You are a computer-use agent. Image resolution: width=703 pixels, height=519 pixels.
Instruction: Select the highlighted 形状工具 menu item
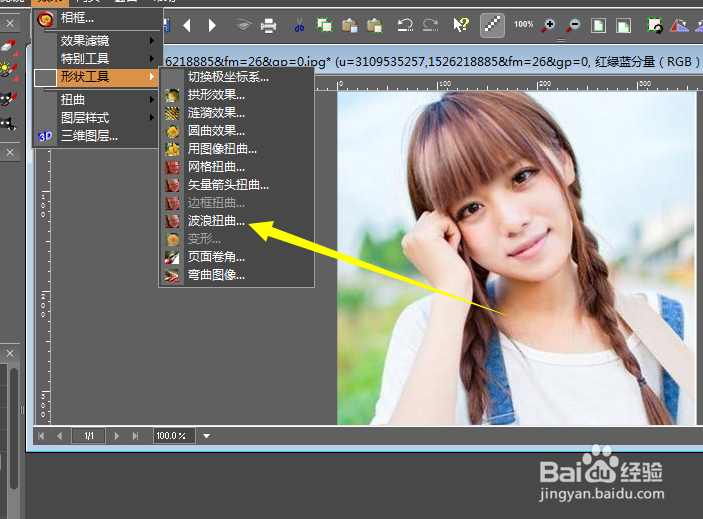coord(97,77)
